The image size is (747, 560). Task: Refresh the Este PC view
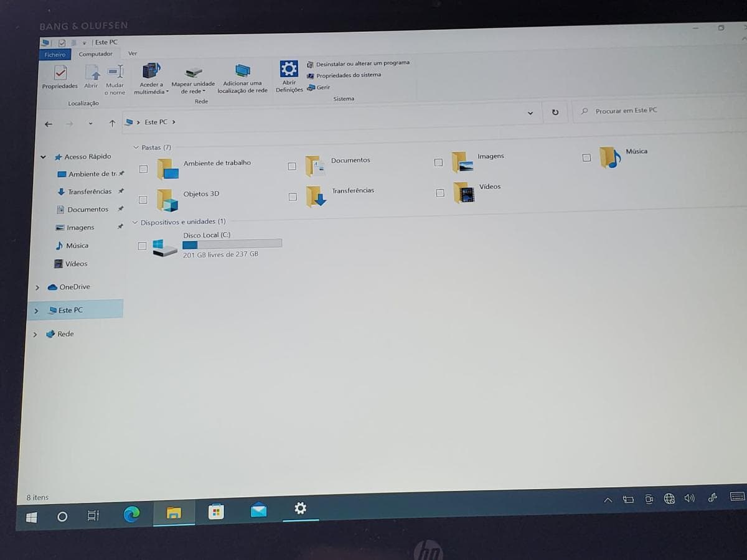[555, 113]
